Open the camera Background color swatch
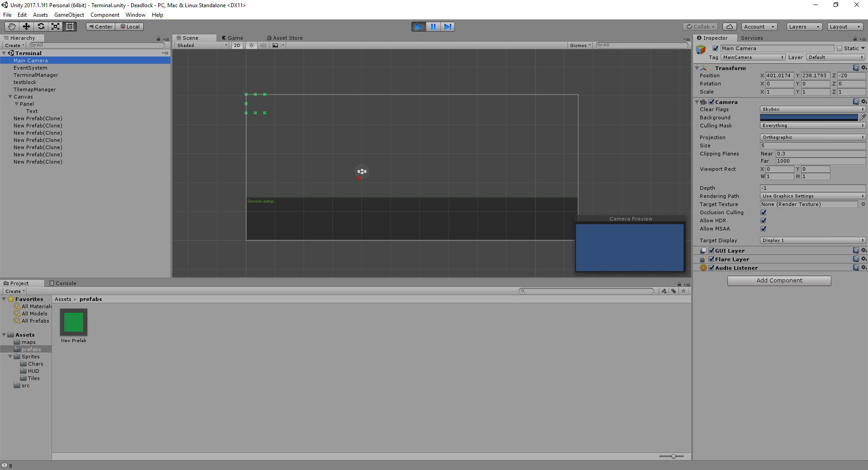Screen dimensions: 868x470 809,117
